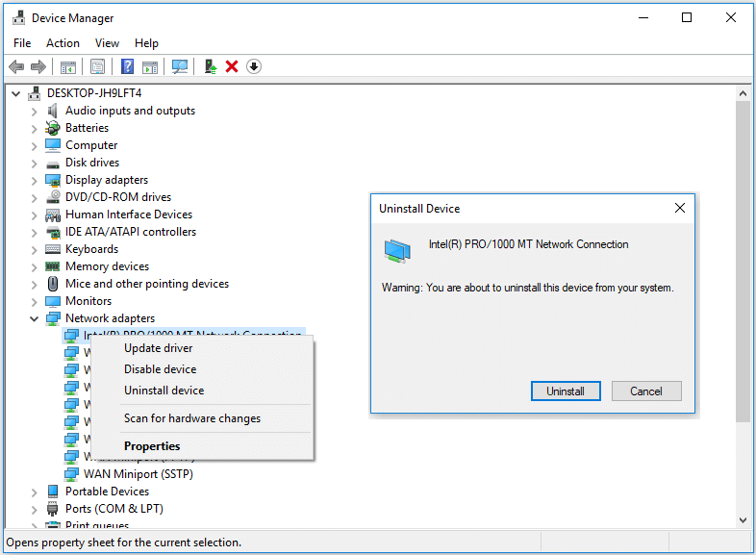Click network adapter icon in Uninstall dialog
Viewport: 756px width, 555px height.
click(397, 251)
